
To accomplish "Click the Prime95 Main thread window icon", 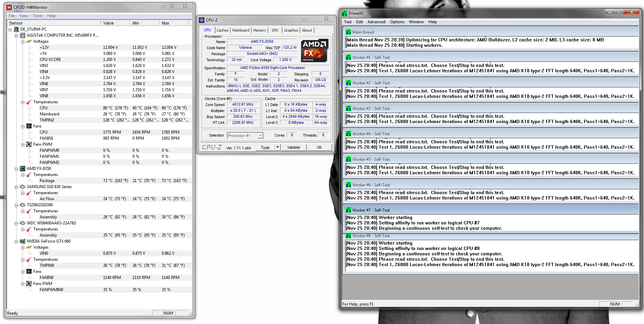I will [348, 32].
